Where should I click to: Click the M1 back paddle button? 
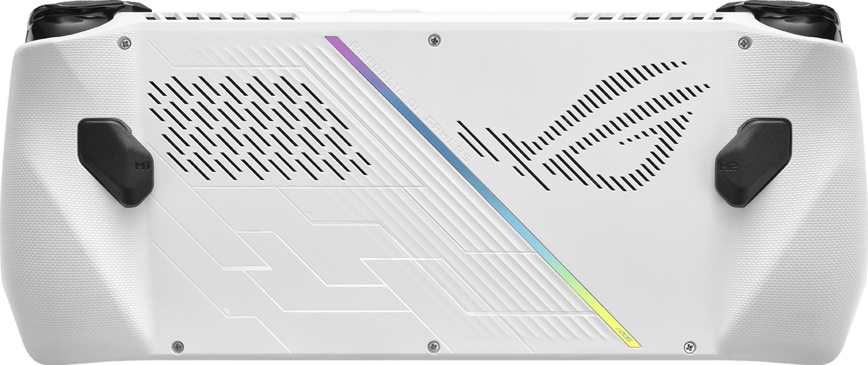point(115,162)
